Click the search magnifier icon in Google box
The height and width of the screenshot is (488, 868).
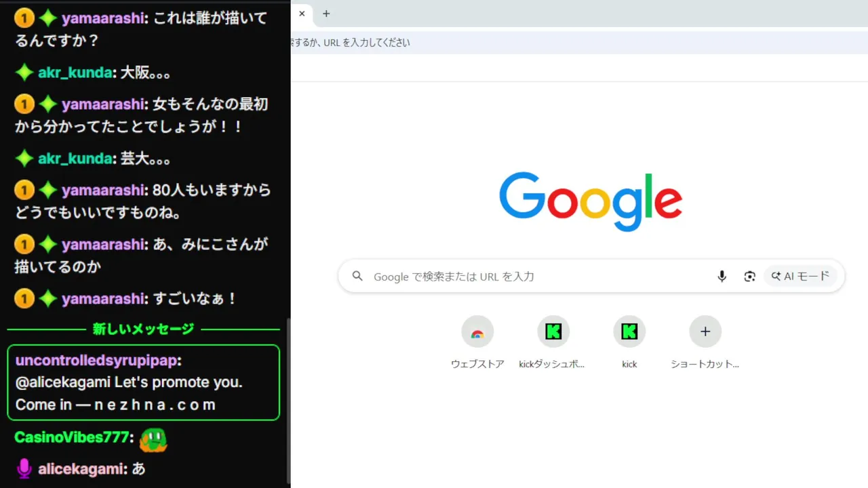[x=357, y=276]
